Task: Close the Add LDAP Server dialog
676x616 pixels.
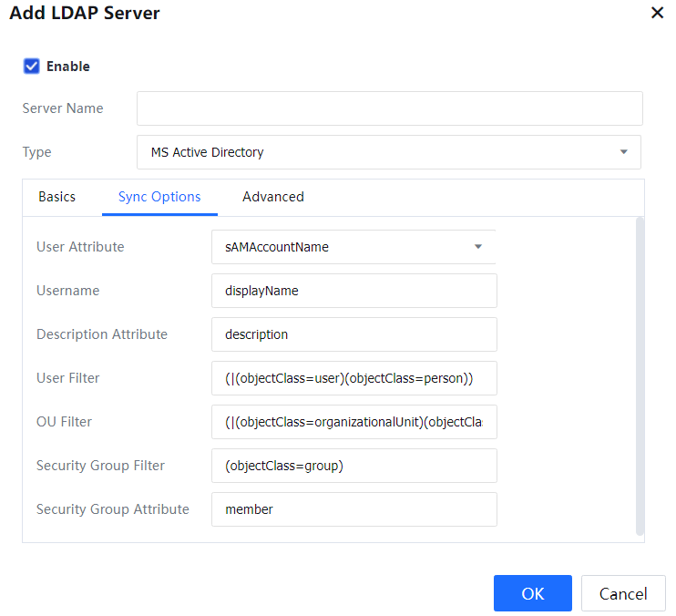Action: click(657, 14)
